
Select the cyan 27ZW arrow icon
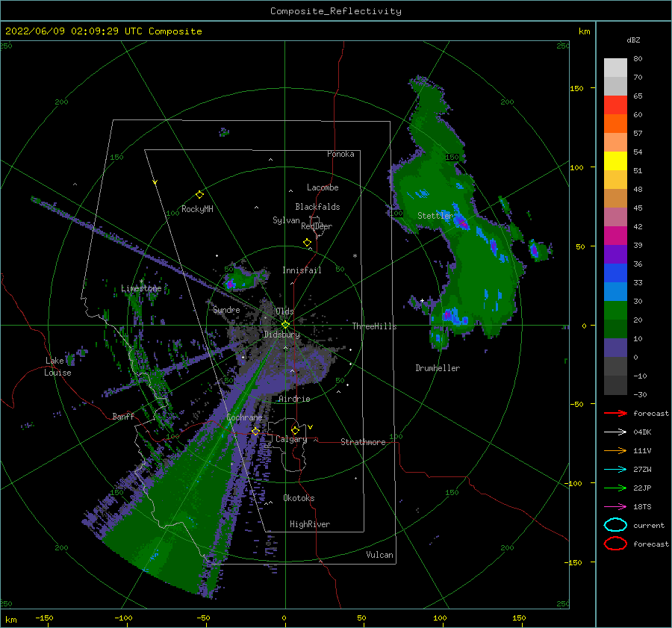615,470
